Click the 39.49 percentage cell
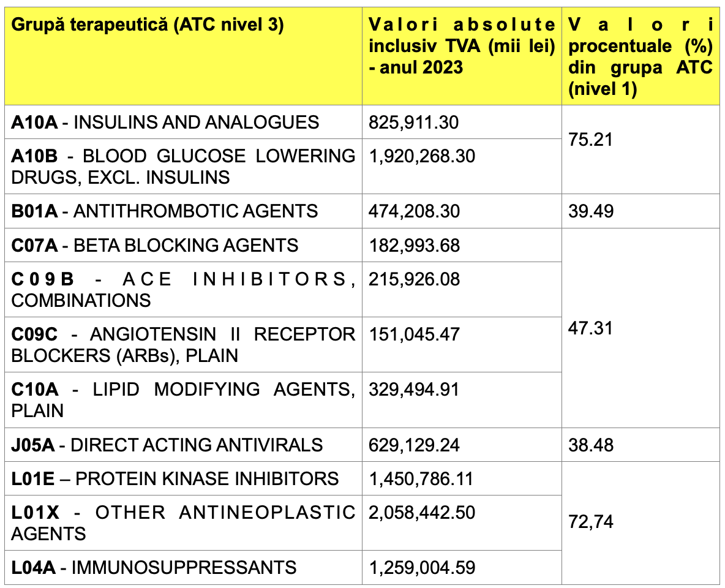Image resolution: width=725 pixels, height=588 pixels. click(640, 211)
